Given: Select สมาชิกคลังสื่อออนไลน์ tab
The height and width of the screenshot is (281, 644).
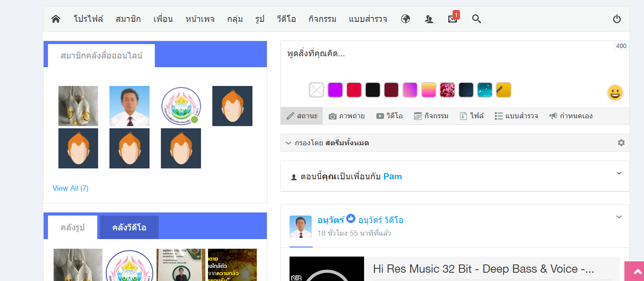Looking at the screenshot, I should pos(101,55).
